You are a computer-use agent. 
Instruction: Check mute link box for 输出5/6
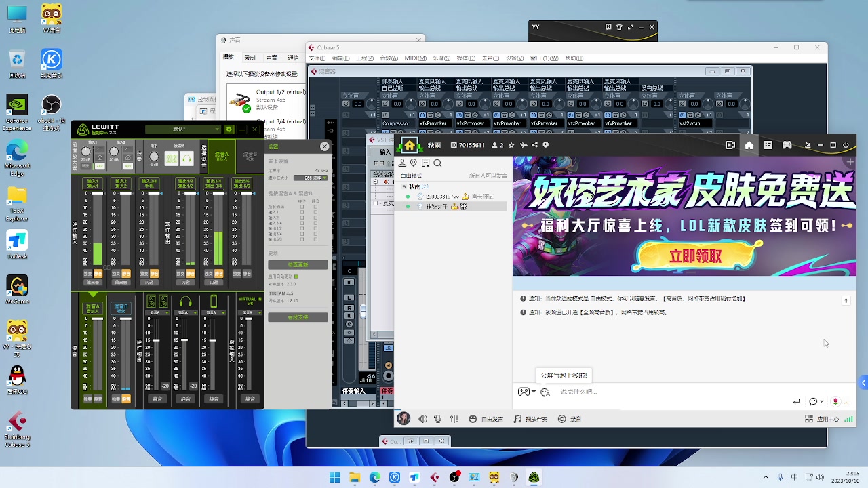click(315, 239)
